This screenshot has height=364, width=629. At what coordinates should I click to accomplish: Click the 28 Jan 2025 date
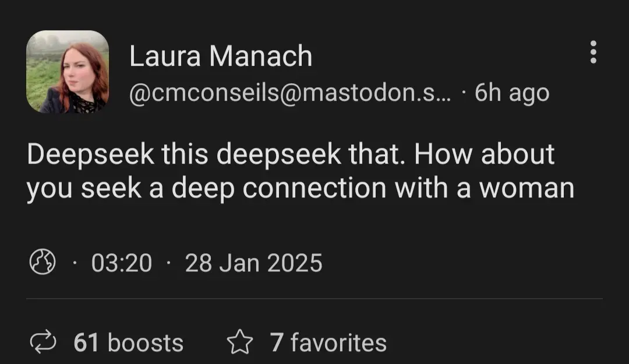253,263
